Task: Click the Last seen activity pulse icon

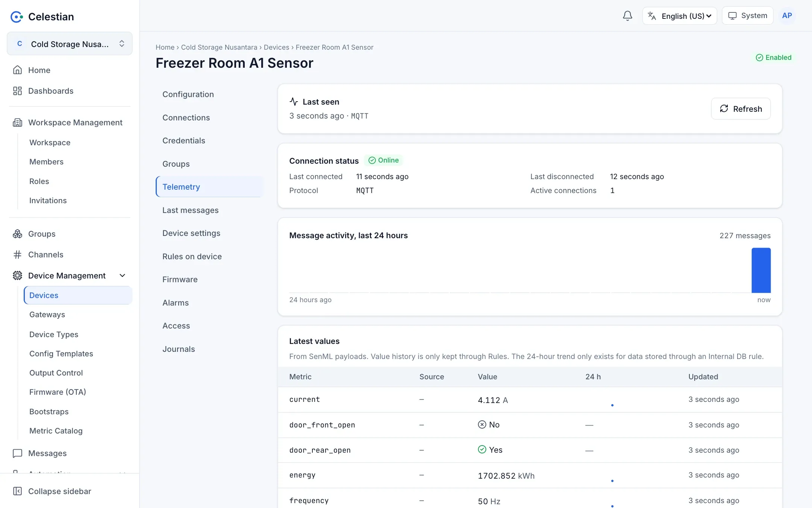Action: (294, 102)
